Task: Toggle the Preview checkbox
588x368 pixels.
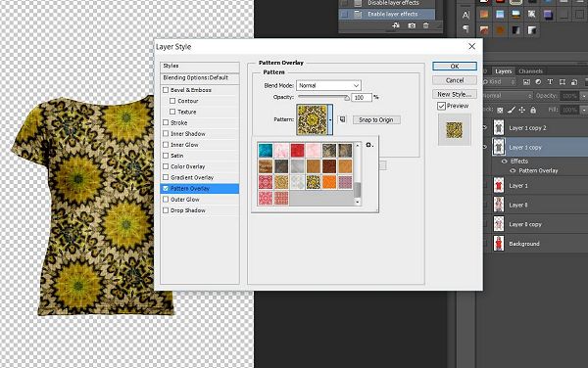Action: click(441, 106)
